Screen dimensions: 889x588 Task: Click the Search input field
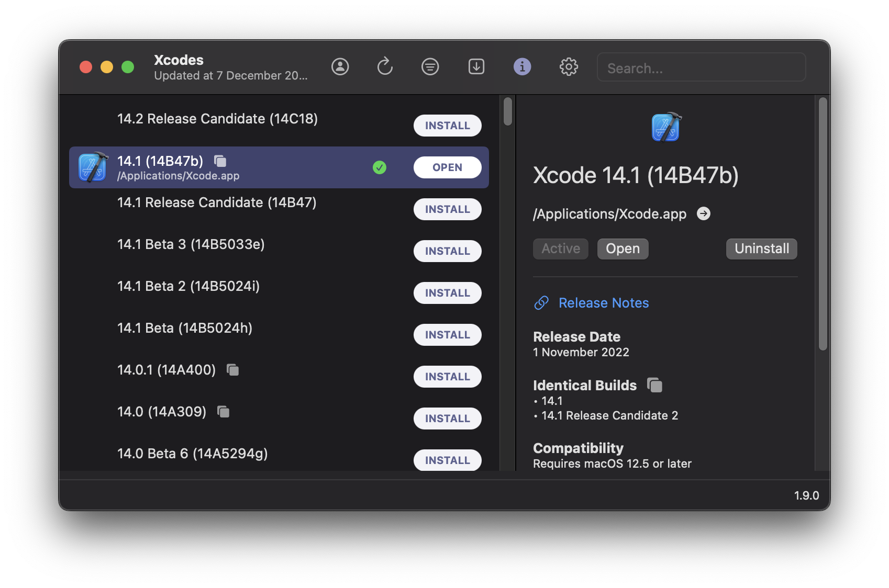701,67
